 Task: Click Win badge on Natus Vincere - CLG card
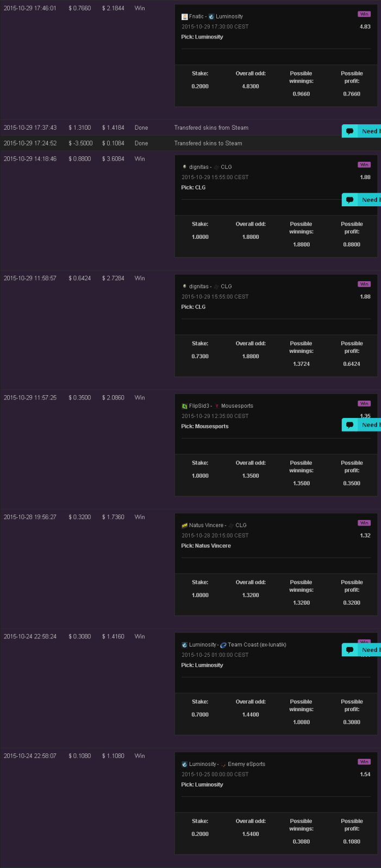[x=364, y=523]
